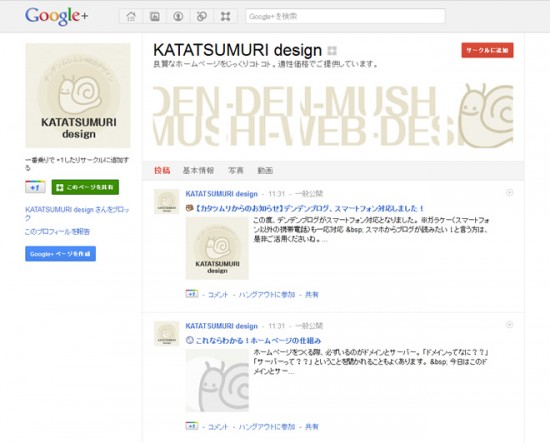Switch to the 動画 tab
The image size is (550, 443).
tap(265, 170)
